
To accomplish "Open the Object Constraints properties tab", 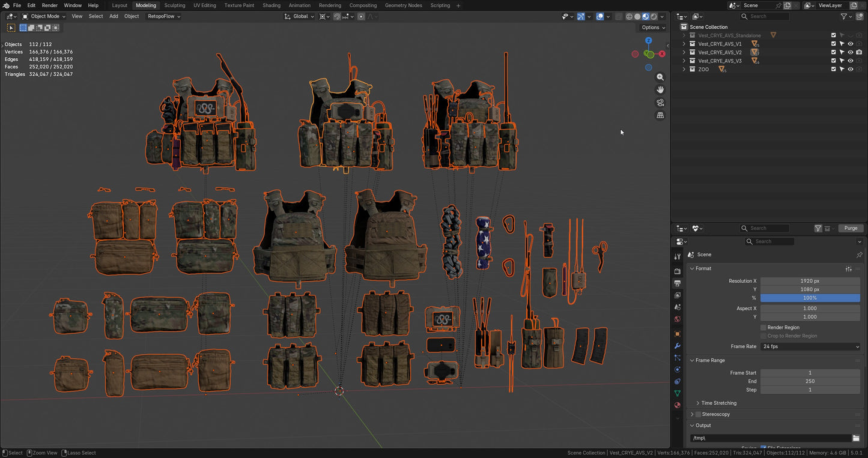I will (x=678, y=381).
